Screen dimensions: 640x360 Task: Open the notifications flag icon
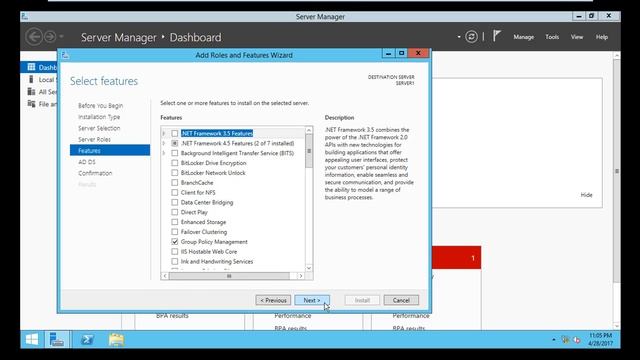(496, 36)
